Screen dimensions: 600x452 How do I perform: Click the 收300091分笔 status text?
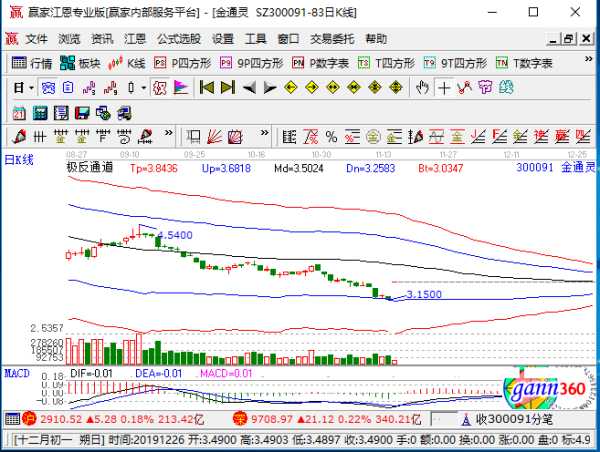pos(514,419)
